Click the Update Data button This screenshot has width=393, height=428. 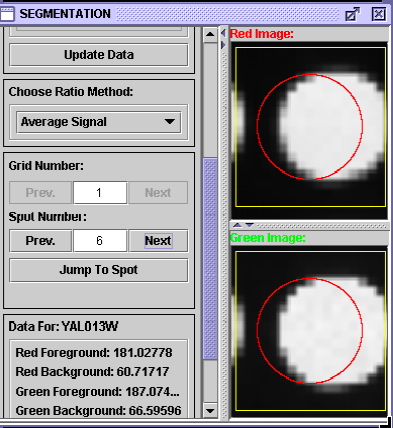point(99,55)
